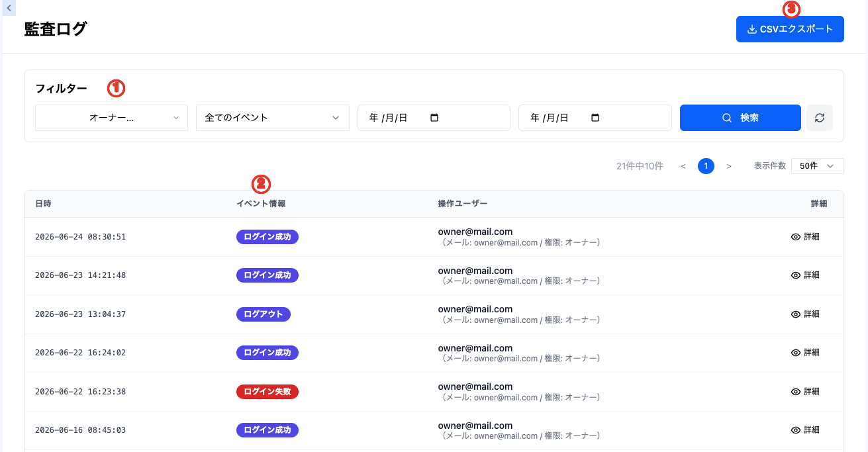Open calendar picker of the first date field

click(x=434, y=118)
